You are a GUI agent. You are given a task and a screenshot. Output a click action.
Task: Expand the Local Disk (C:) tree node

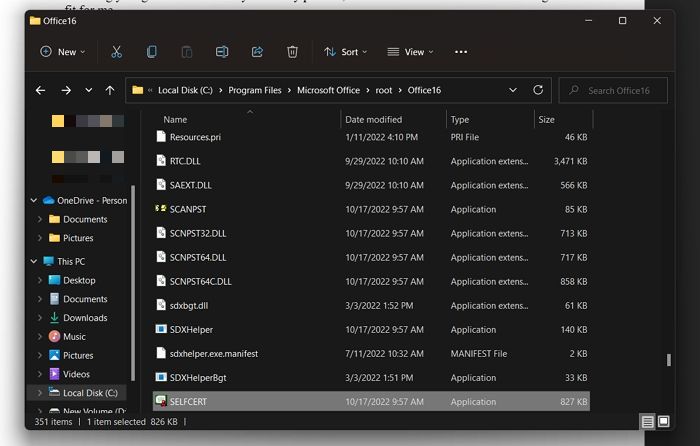[40, 393]
